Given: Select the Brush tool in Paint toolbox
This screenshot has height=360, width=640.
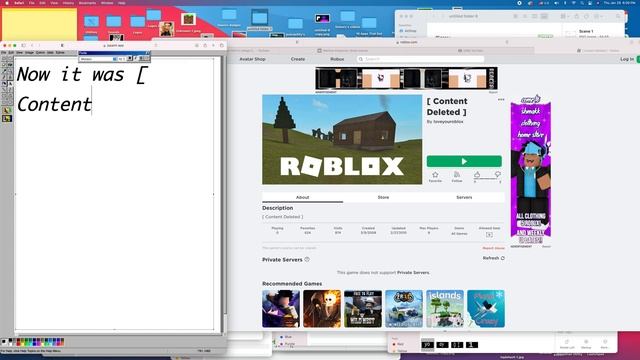Looking at the screenshot, I should (x=10, y=78).
